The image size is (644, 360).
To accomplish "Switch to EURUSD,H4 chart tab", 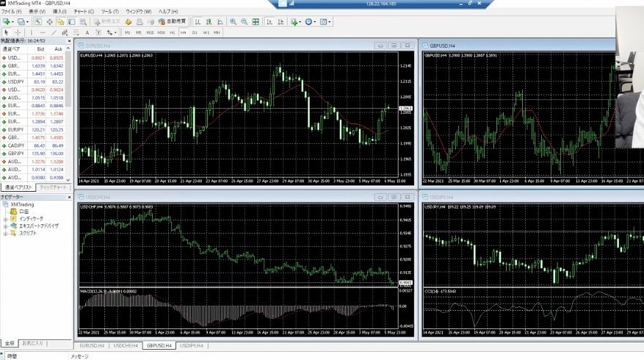I will tap(92, 345).
